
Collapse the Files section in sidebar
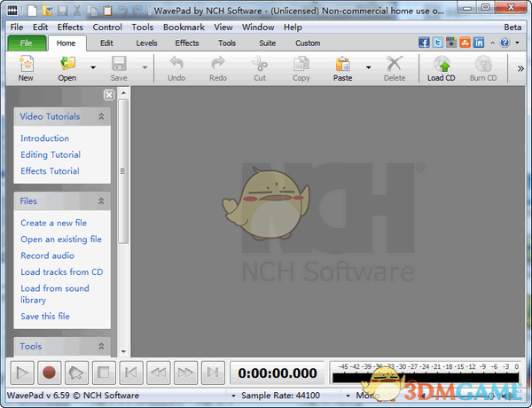[101, 201]
